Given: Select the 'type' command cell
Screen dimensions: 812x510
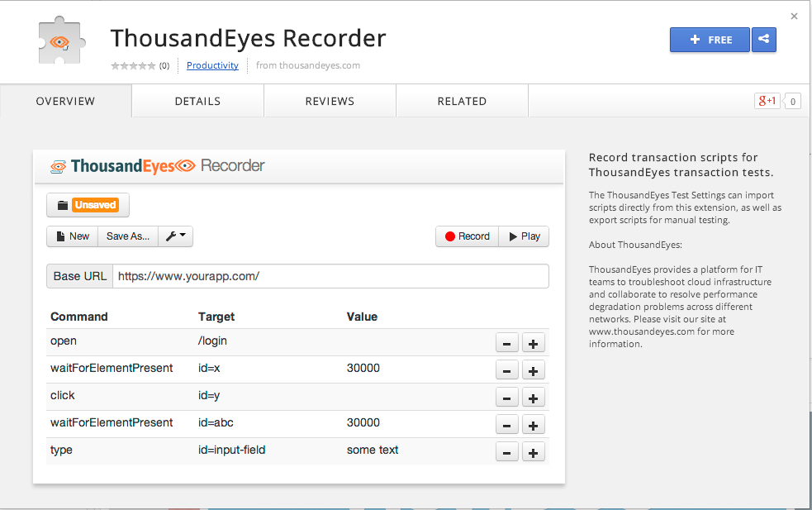Looking at the screenshot, I should (61, 450).
